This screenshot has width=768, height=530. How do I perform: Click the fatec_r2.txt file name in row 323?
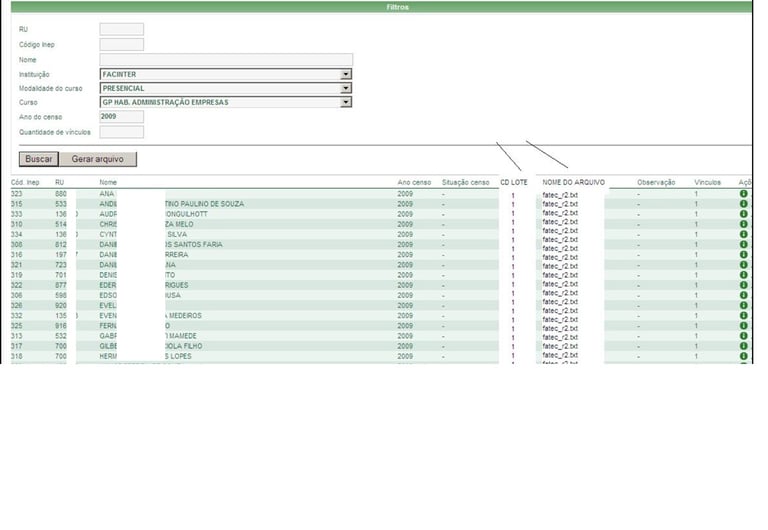[560, 195]
